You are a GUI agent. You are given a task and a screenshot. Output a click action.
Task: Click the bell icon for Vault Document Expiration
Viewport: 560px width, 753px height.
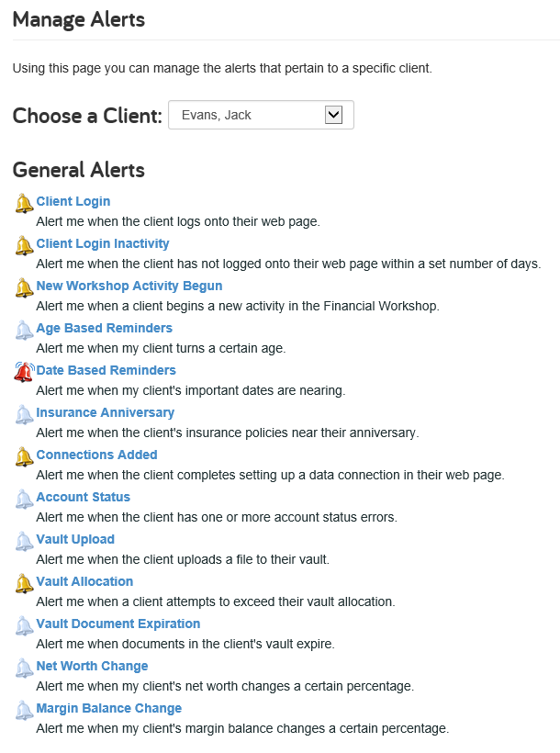[24, 625]
